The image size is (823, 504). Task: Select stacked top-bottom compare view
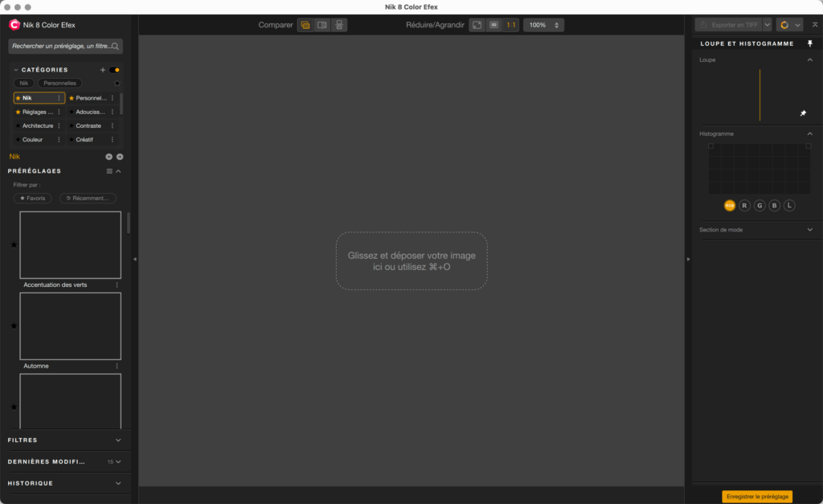(x=339, y=25)
